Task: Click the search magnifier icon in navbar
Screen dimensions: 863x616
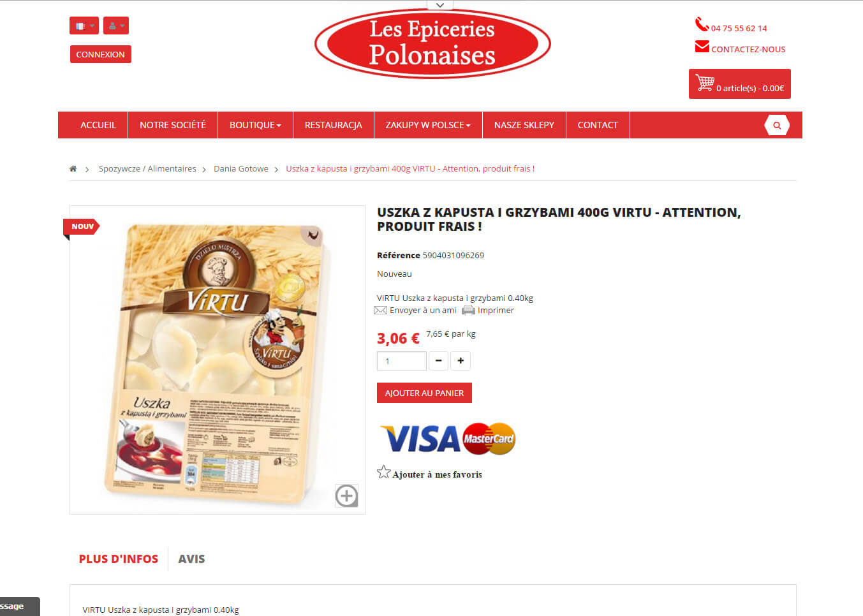Action: (777, 125)
